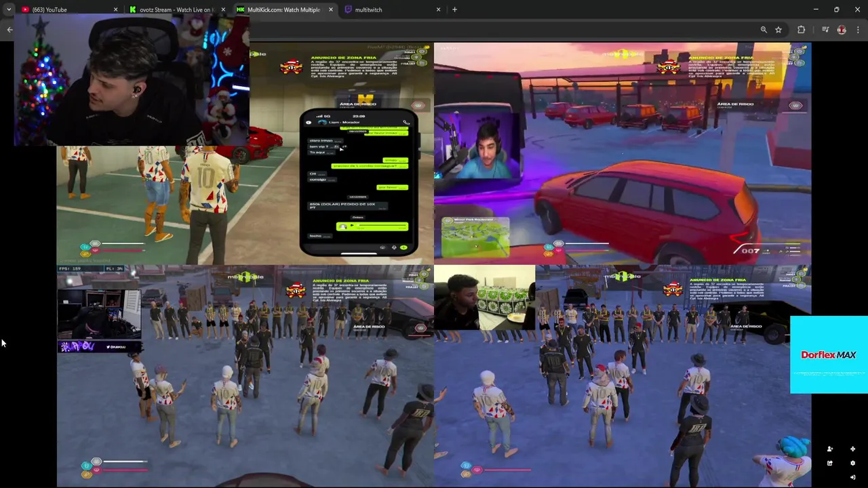The width and height of the screenshot is (868, 488).
Task: Click the stream showing FPS 159 overlay
Action: [x=245, y=375]
